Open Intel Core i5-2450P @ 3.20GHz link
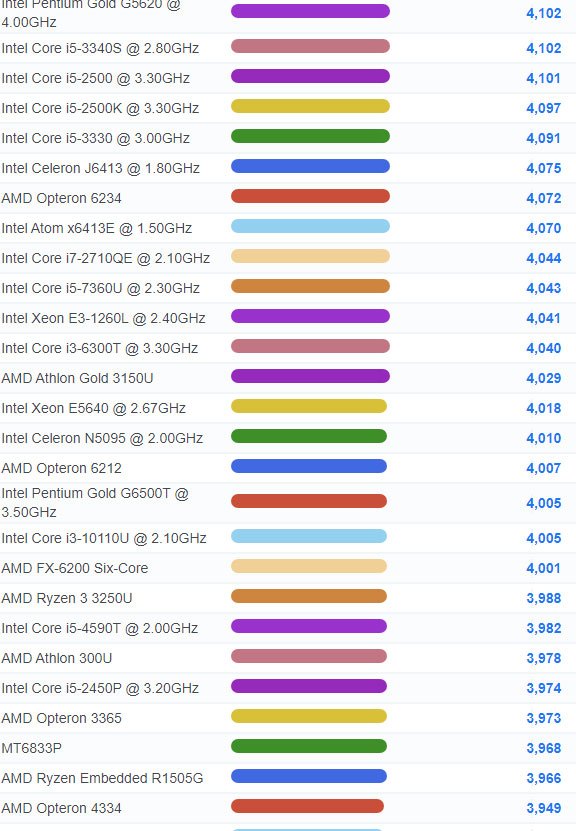 (100, 688)
